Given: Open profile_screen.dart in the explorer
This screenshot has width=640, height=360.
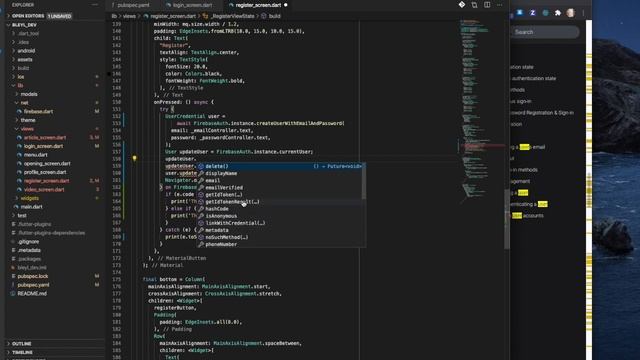Looking at the screenshot, I should [x=45, y=172].
